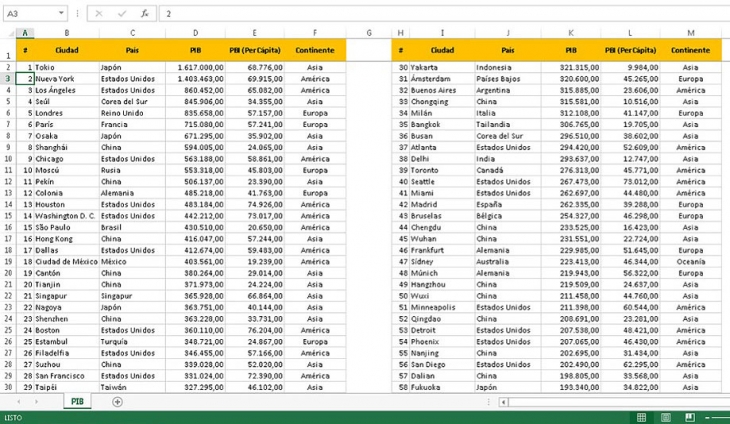Screen dimensions: 730x424
Task: Select the cell containing Tailandia
Action: coord(508,124)
